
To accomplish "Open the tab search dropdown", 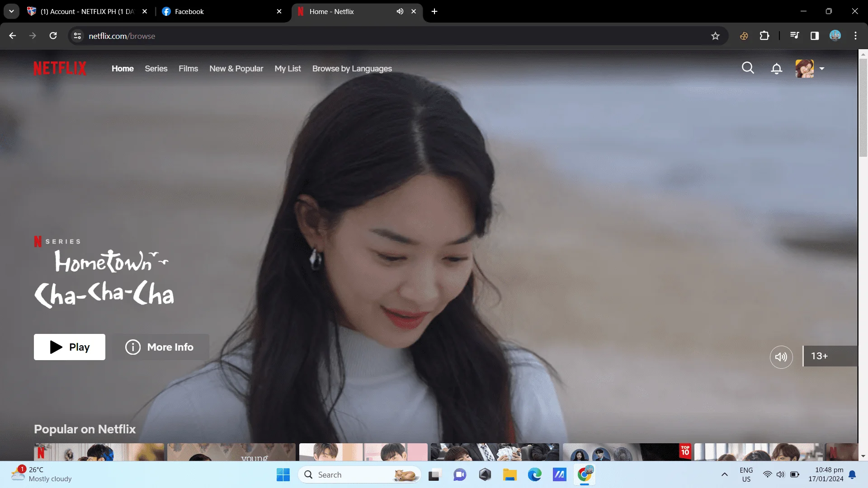I will tap(11, 11).
